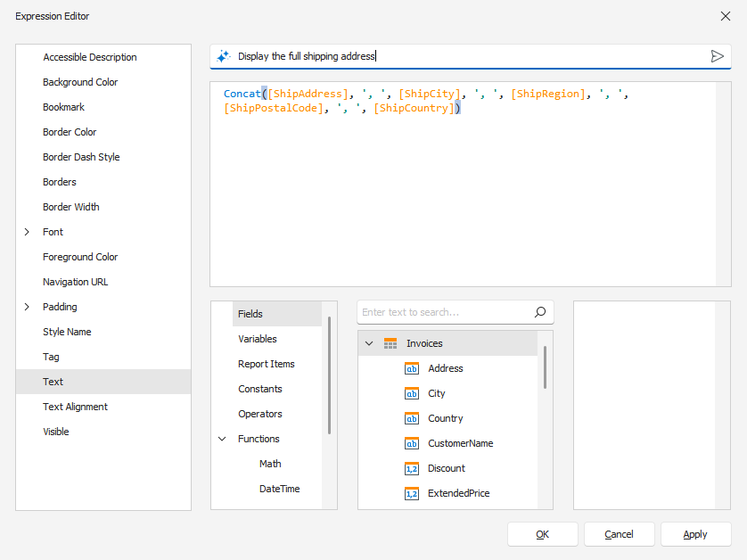Viewport: 747px width, 560px height.
Task: Click the ab icon next to Country
Action: [x=411, y=418]
